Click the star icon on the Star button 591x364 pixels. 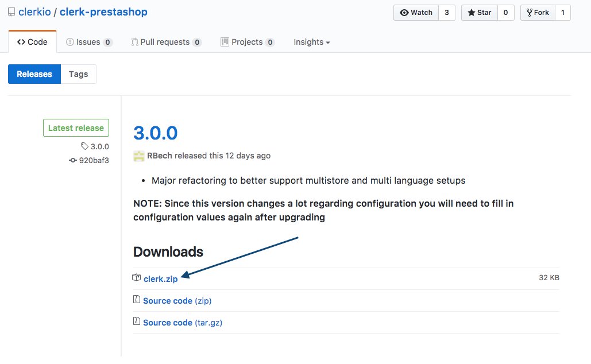pos(472,12)
